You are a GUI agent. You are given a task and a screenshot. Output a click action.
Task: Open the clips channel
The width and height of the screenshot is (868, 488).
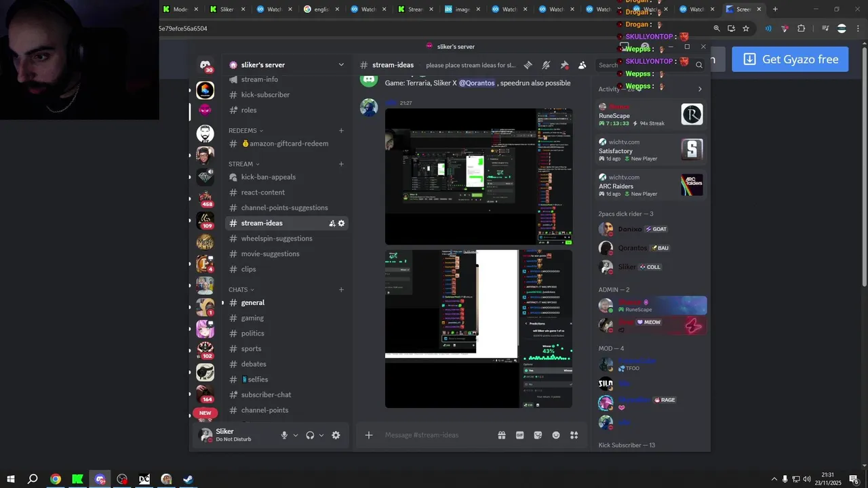point(287,269)
